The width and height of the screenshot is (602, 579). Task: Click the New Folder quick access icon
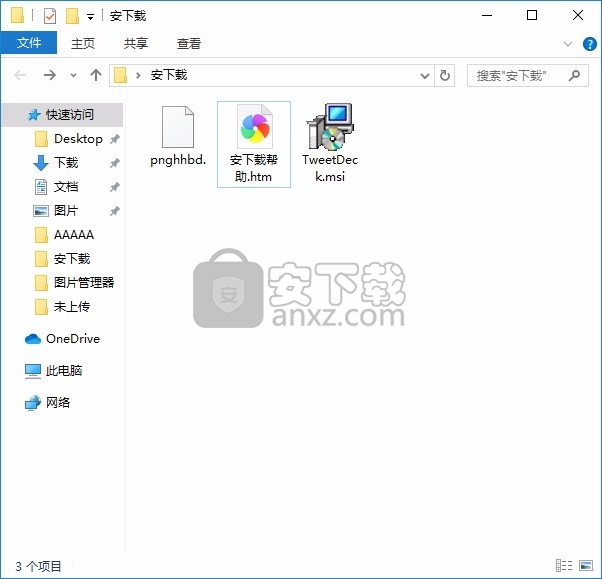(x=72, y=16)
